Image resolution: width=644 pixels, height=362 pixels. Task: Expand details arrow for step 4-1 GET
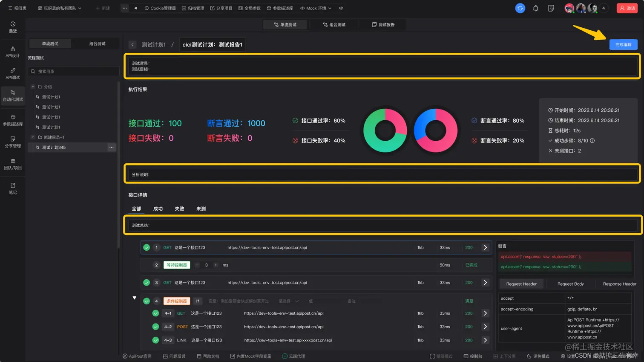point(485,313)
